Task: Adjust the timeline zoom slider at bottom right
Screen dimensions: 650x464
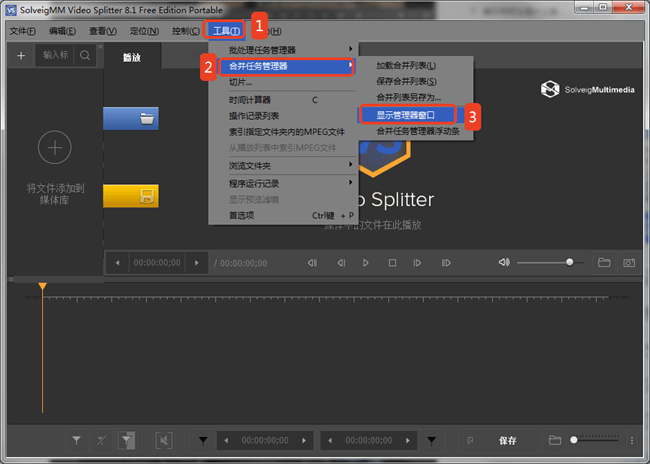Action: pyautogui.click(x=574, y=440)
